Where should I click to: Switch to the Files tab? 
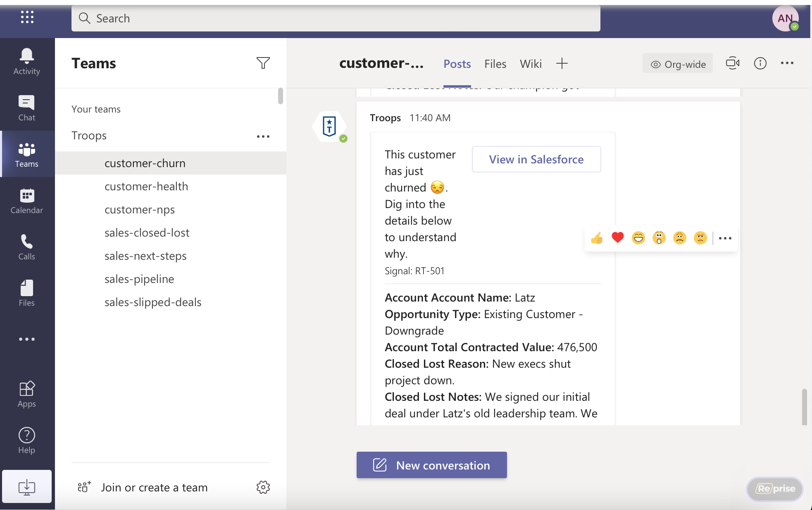(x=495, y=64)
